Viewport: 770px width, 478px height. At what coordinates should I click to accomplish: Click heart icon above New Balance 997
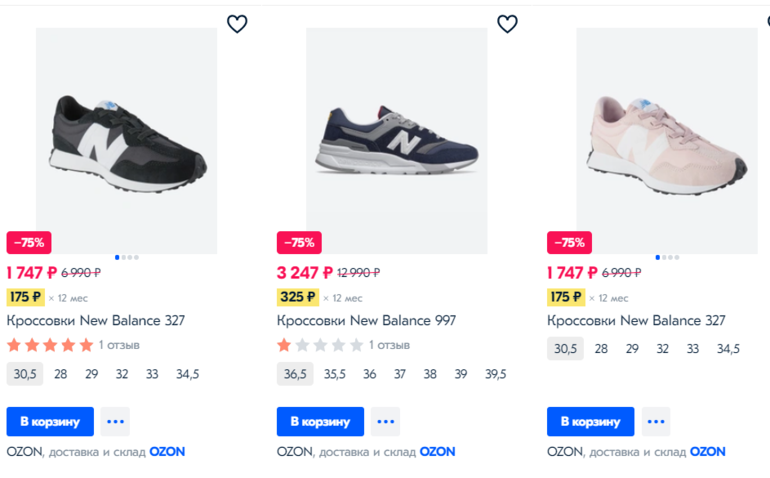[508, 24]
